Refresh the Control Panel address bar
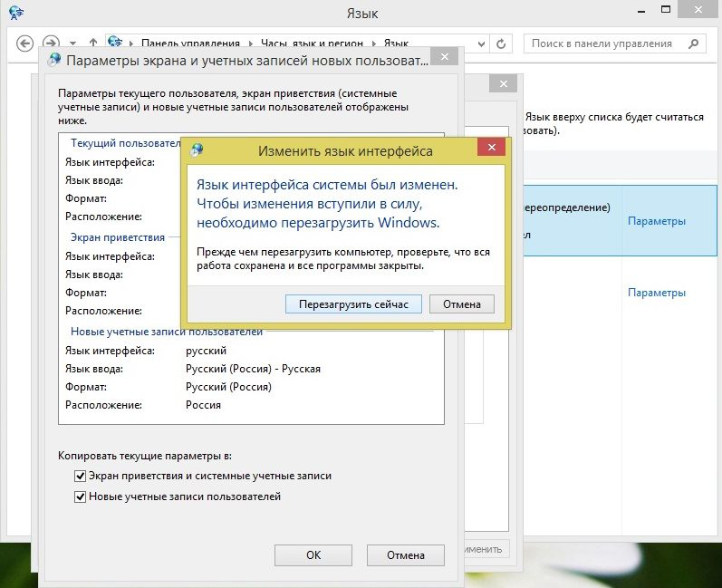The image size is (722, 588). point(501,43)
